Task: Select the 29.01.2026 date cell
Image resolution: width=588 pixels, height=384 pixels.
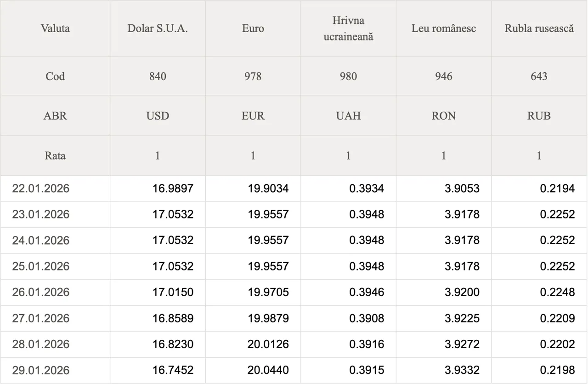Action: pos(41,370)
